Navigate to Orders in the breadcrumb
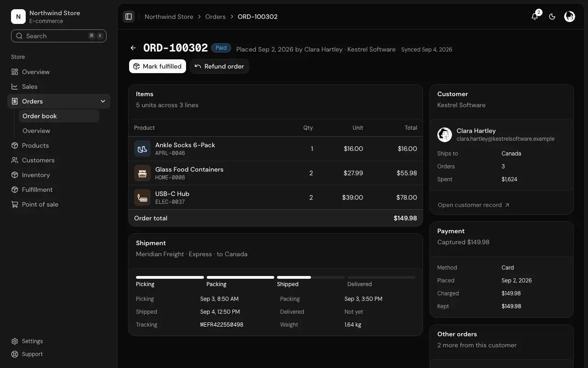Image resolution: width=588 pixels, height=368 pixels. pos(215,17)
